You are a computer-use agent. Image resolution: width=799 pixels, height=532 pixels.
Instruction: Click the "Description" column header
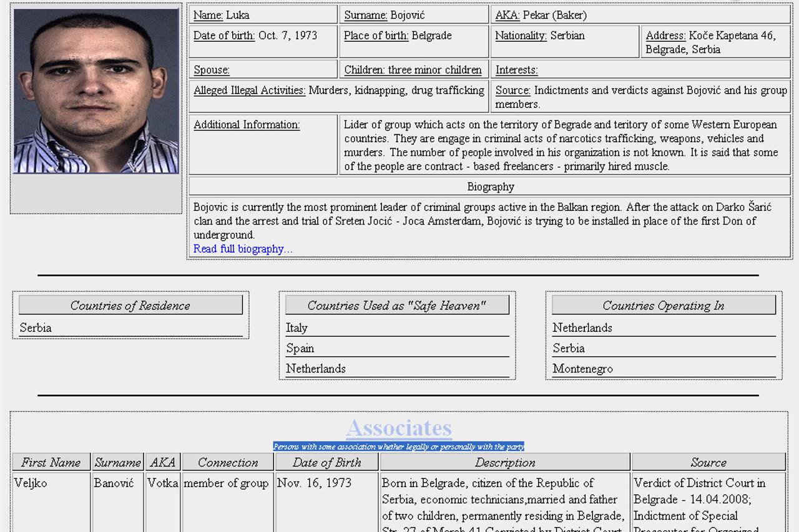coord(505,462)
